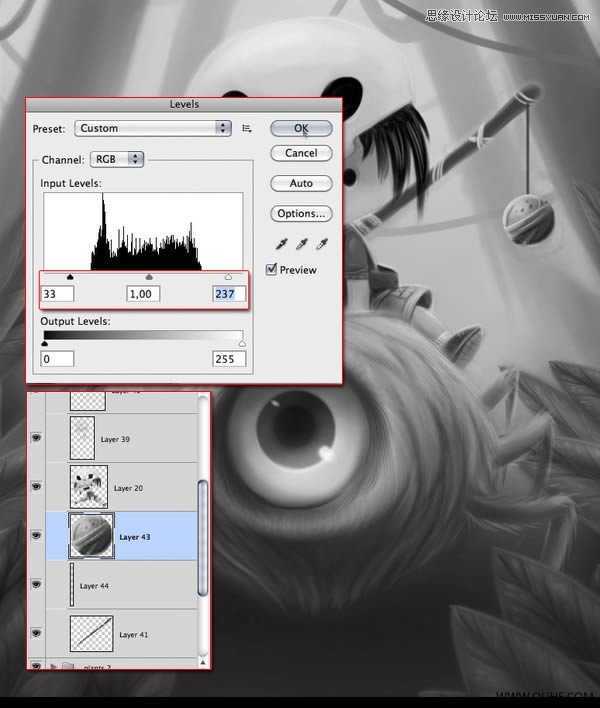Apply Auto levels adjustment
600x708 pixels.
coord(301,183)
